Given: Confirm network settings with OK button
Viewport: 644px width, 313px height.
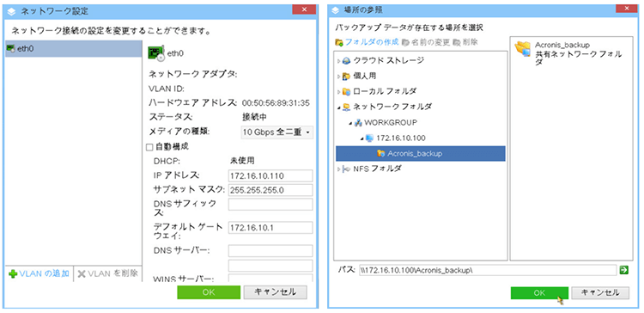Looking at the screenshot, I should [209, 292].
